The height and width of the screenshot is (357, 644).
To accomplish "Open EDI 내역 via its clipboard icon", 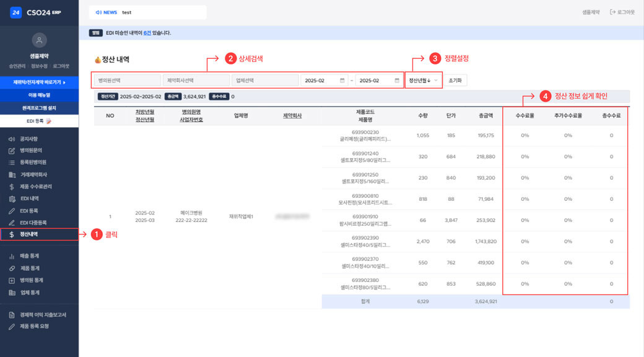I will pyautogui.click(x=12, y=199).
